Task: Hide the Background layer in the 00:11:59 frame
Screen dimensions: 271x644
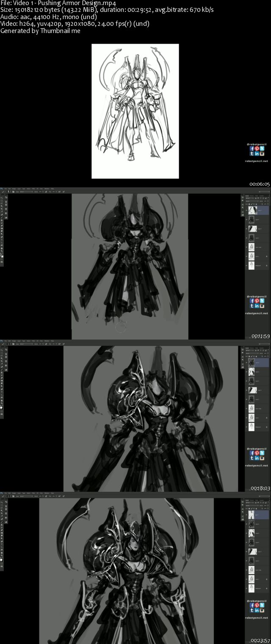Action: tap(247, 266)
